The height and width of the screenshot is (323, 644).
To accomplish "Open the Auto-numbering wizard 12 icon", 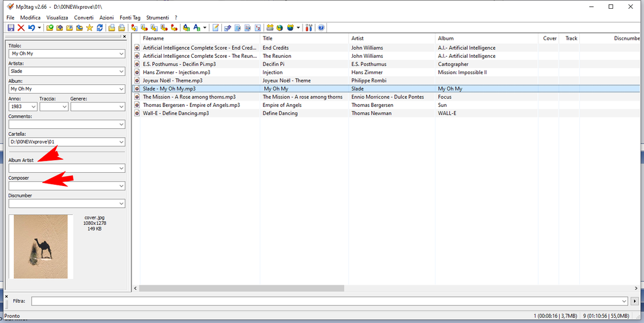I will click(x=257, y=28).
